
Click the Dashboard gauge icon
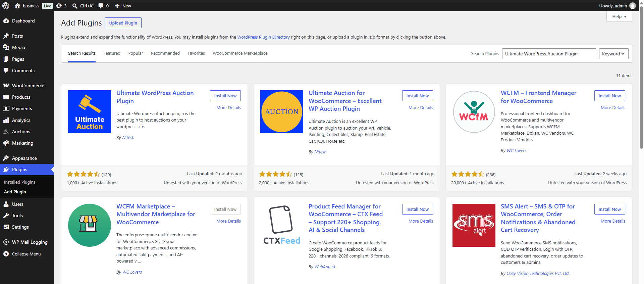click(x=6, y=21)
